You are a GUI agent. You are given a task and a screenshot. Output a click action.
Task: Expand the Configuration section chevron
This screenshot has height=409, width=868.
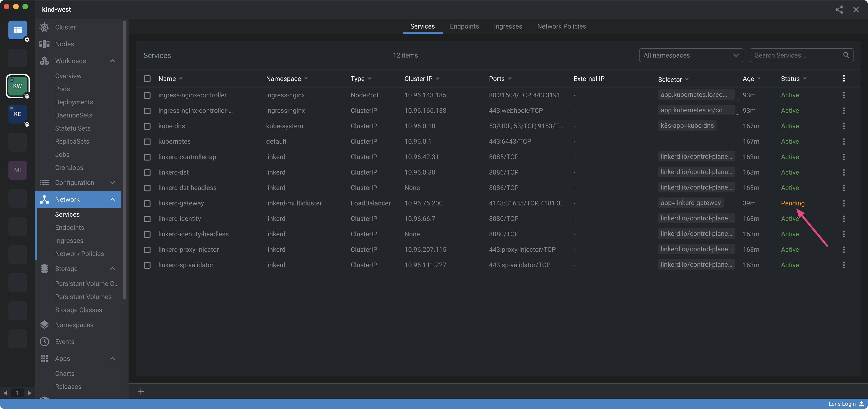pyautogui.click(x=113, y=183)
